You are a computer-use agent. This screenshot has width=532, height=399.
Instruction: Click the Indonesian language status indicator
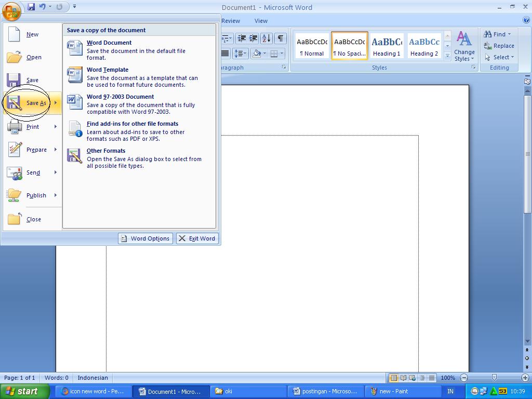(x=92, y=378)
